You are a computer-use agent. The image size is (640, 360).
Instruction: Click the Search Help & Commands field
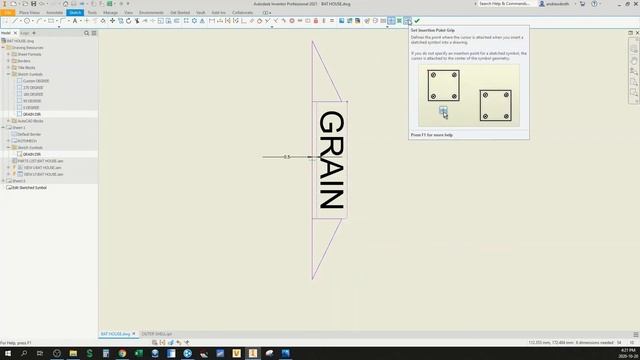[x=504, y=4]
